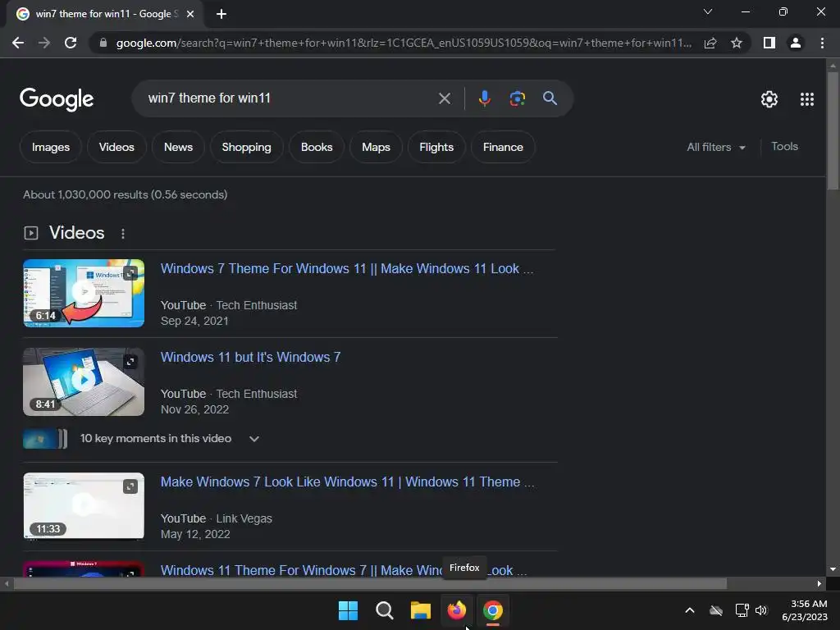Play the 11:33 video thumbnail
Screen dimensions: 840x630
(x=84, y=506)
